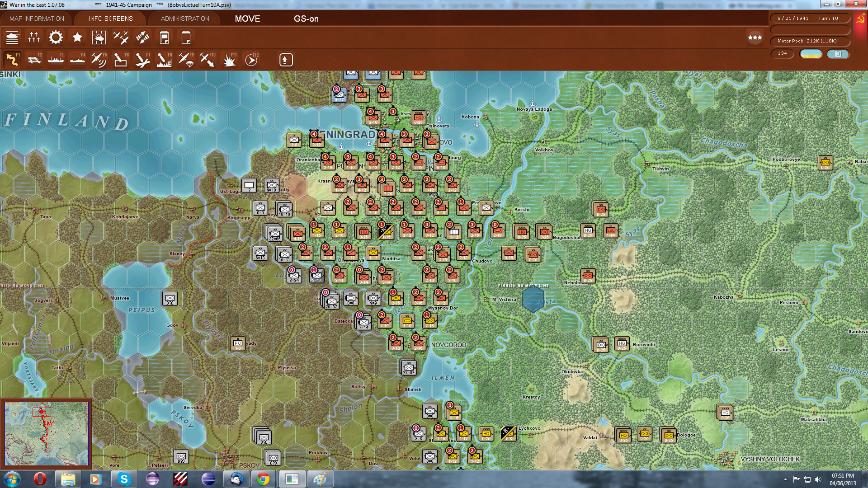Screen dimensions: 868x488
Task: Click the system tray volume icon
Action: [x=818, y=479]
